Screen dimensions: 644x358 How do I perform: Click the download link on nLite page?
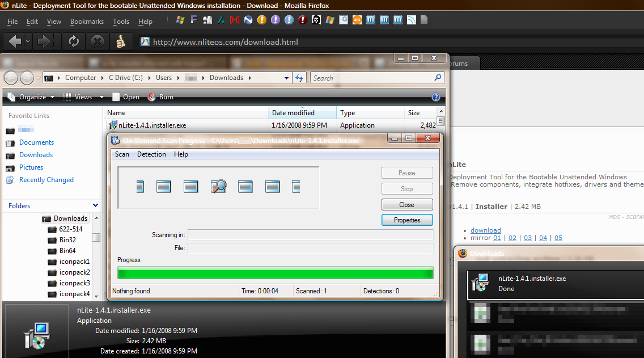485,230
